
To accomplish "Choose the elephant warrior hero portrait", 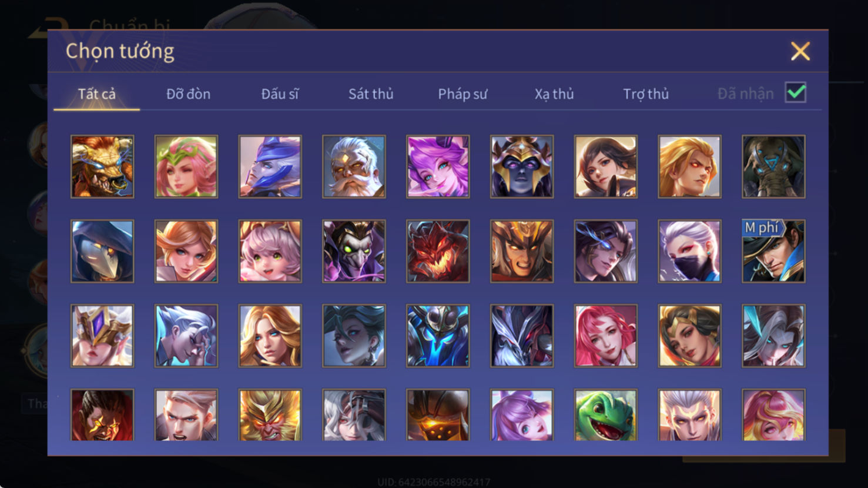I will click(x=773, y=167).
